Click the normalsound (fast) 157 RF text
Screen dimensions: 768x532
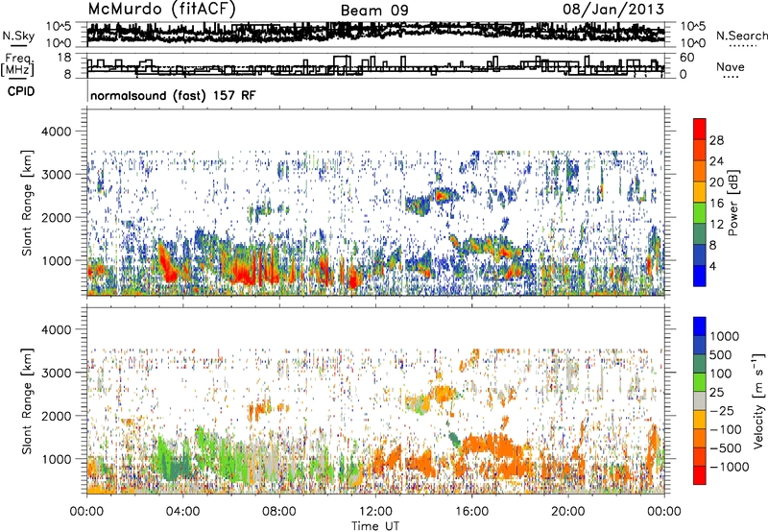[173, 95]
